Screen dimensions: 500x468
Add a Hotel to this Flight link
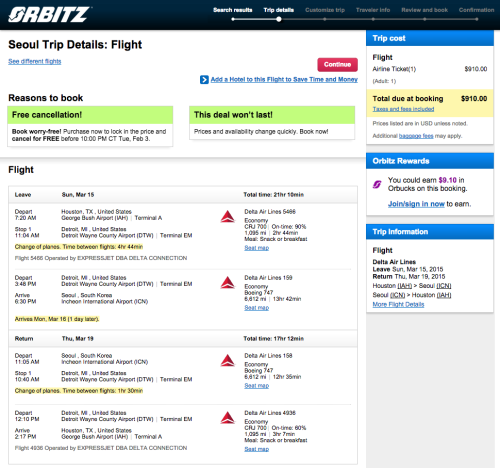pos(284,79)
